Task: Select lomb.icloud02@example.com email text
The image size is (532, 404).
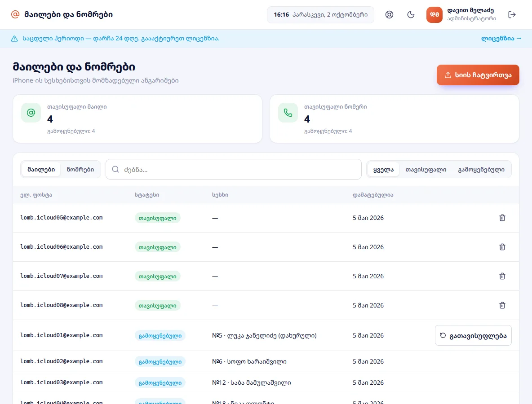Action: 62,361
